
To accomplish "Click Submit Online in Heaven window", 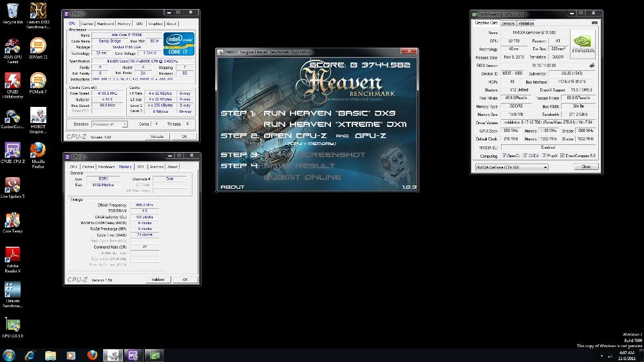I will click(x=302, y=177).
